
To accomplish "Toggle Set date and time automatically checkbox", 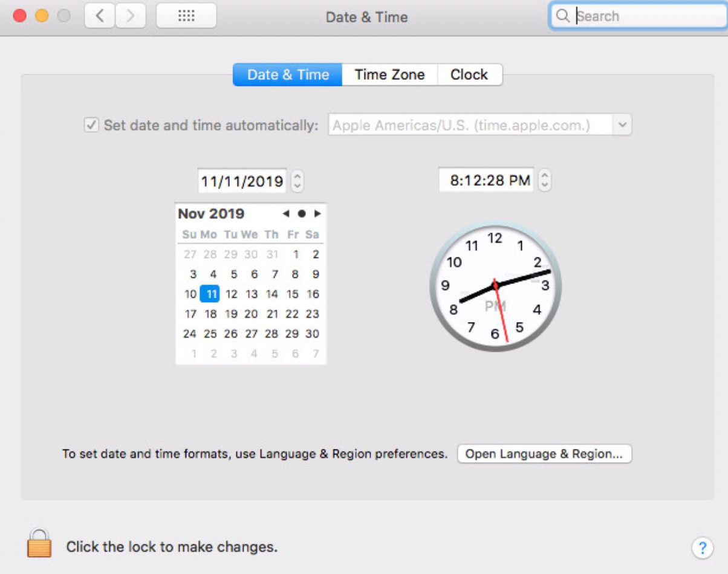I will (91, 126).
